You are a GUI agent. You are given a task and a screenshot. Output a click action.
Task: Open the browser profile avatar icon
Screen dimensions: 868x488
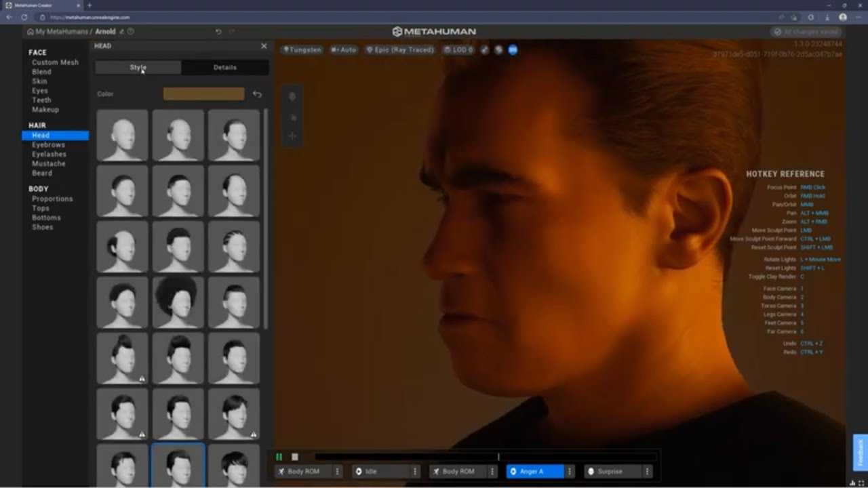(843, 17)
